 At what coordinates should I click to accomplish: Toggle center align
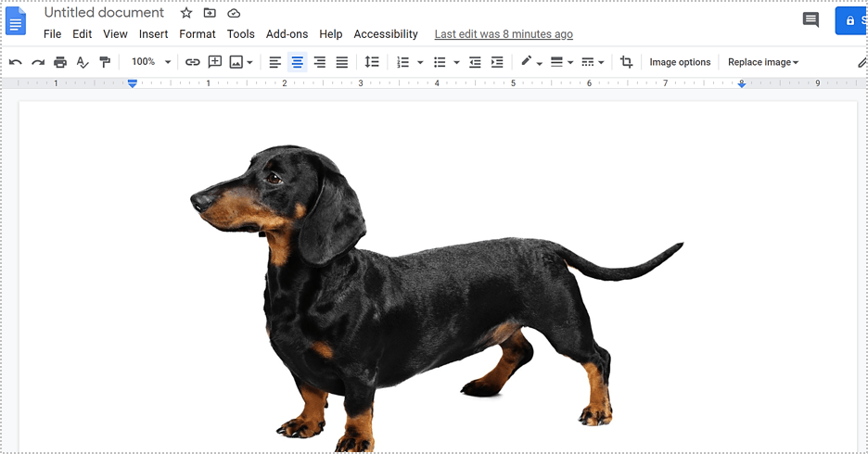coord(298,62)
